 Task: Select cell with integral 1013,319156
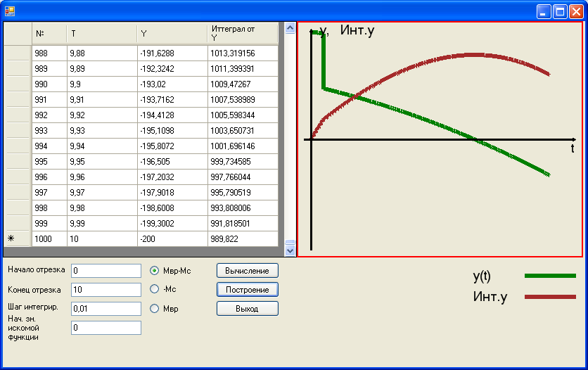coord(243,53)
